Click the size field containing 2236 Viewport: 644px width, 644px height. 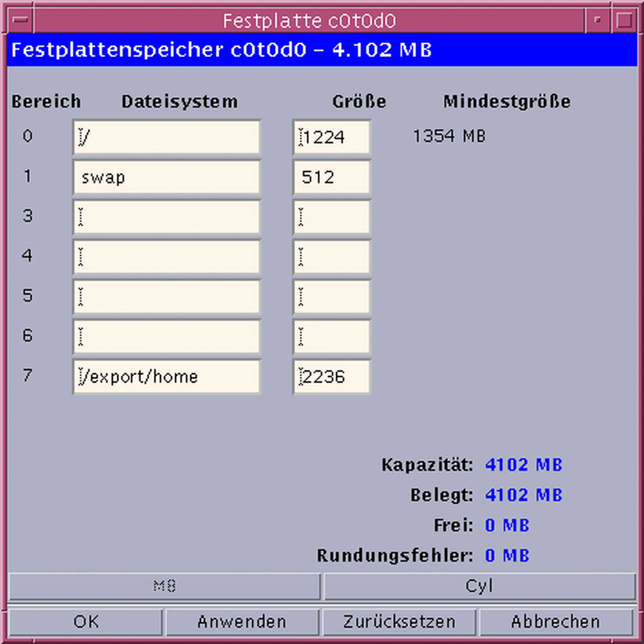(x=332, y=376)
